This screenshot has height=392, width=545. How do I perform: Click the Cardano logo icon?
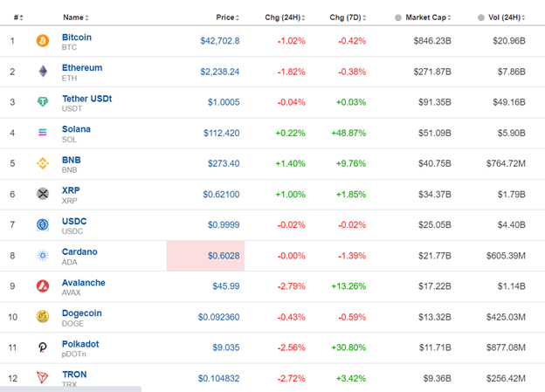[x=43, y=256]
